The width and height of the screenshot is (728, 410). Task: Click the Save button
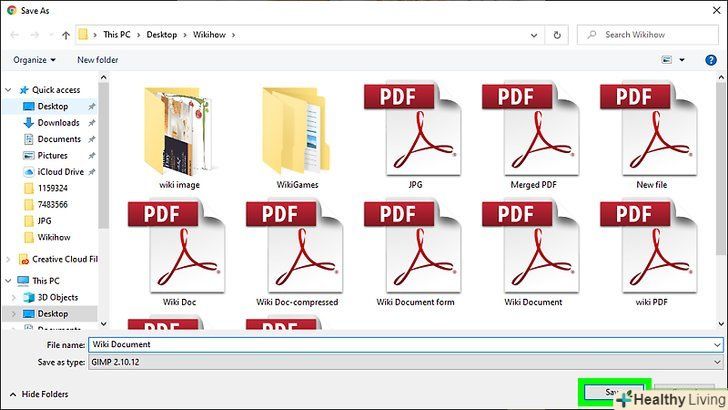click(x=614, y=392)
